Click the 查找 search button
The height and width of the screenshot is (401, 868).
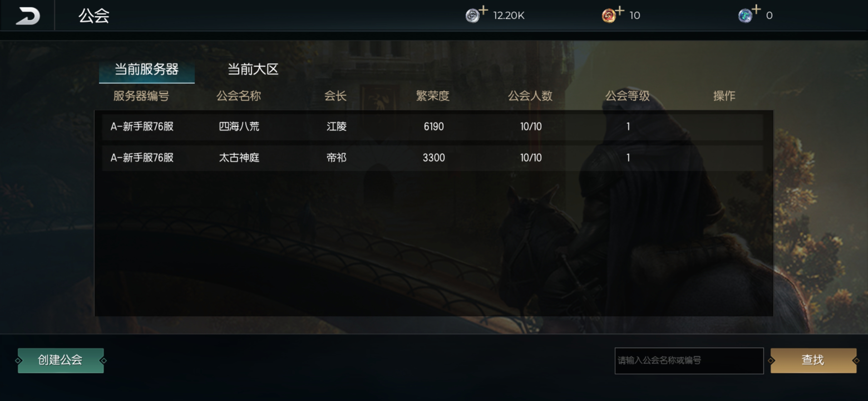click(x=813, y=360)
